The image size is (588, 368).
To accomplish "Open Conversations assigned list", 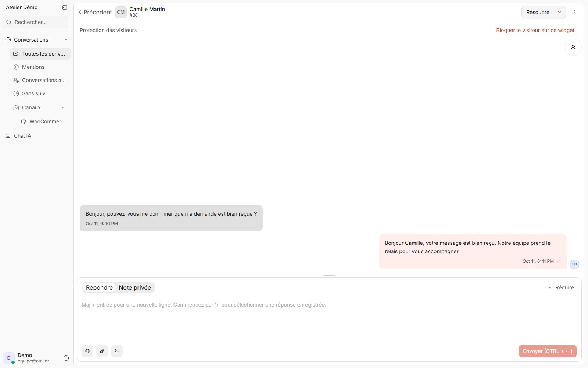I will [x=40, y=80].
